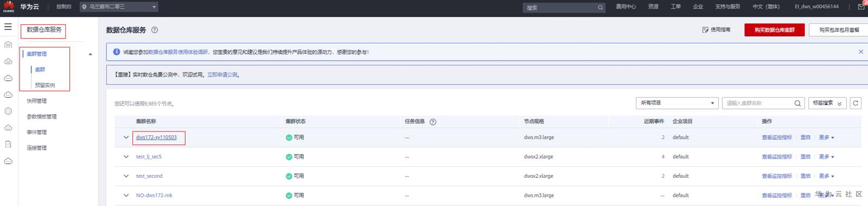Viewport: 868px width, 206px height.
Task: Click 重启 for test_lj_sec5
Action: tap(806, 157)
